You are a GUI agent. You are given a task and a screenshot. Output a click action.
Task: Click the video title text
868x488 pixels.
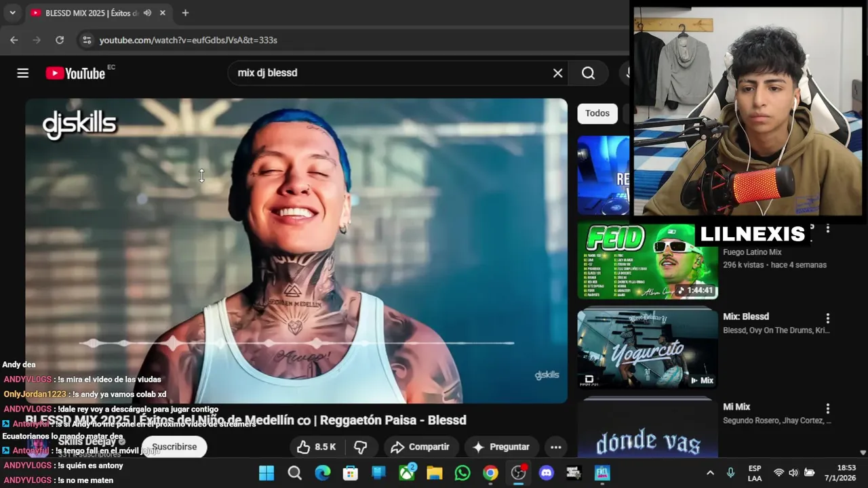click(245, 420)
